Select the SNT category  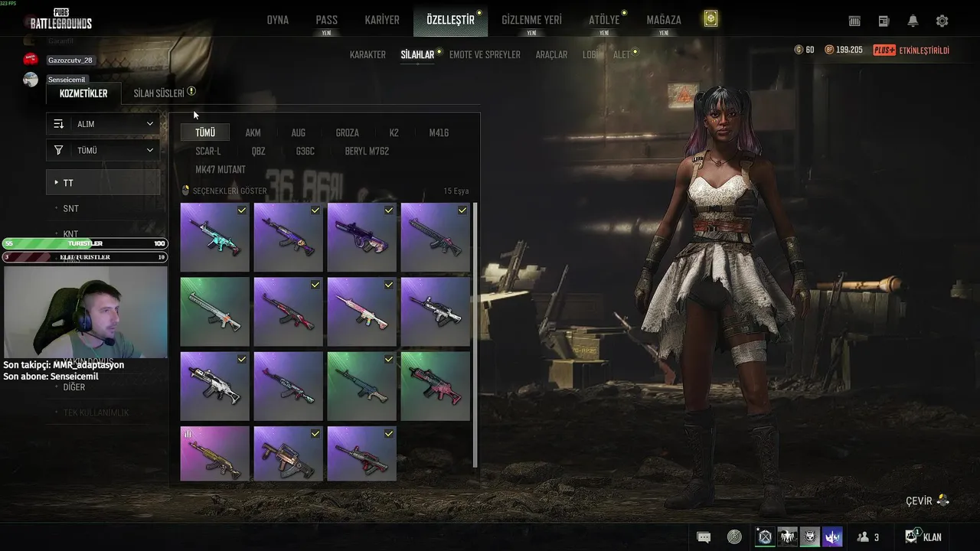click(70, 208)
